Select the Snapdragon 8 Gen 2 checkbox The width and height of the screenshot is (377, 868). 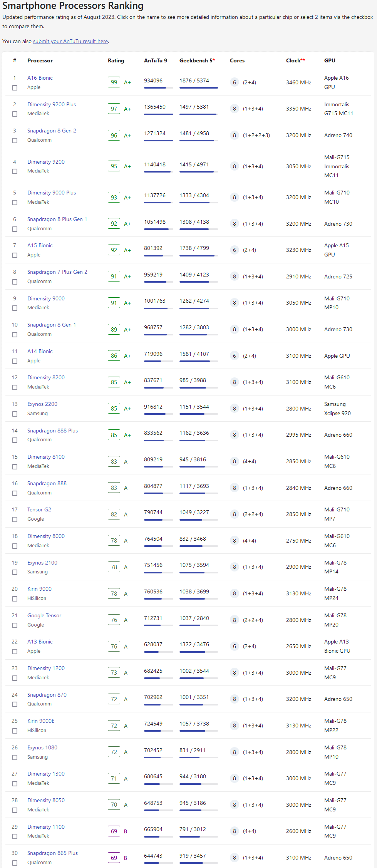coord(15,141)
